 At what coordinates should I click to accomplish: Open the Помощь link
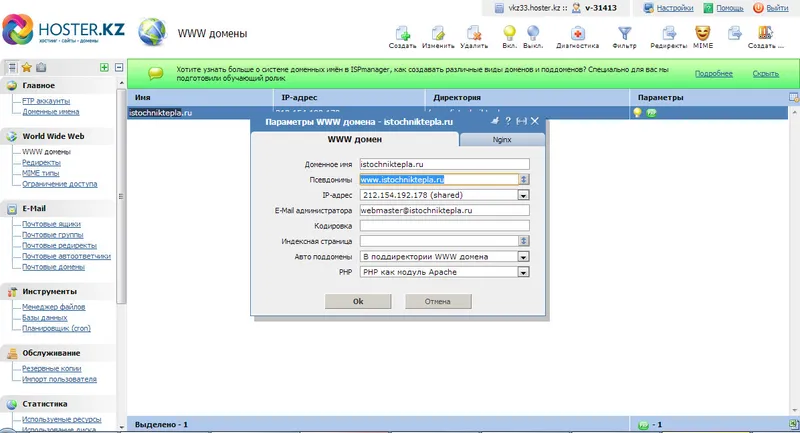(730, 8)
